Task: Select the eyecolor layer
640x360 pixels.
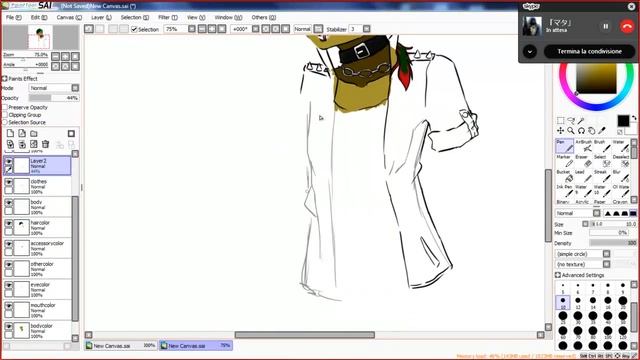Action: pos(38,289)
